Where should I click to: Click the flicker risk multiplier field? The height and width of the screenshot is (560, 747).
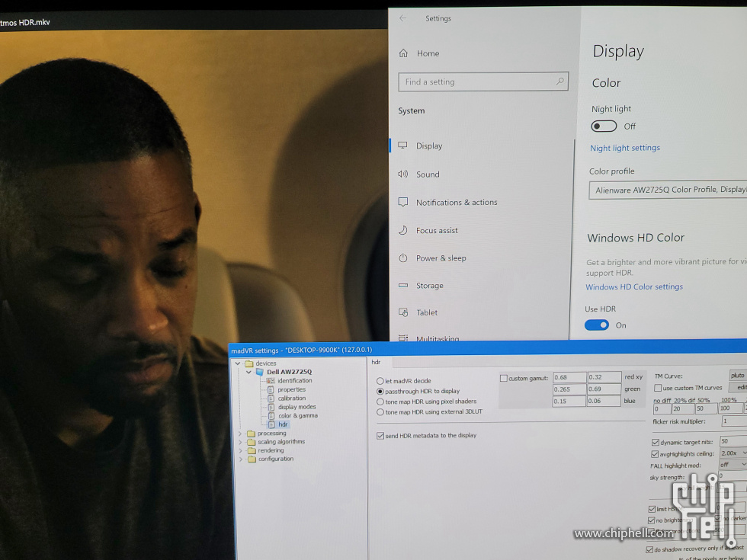tap(734, 421)
